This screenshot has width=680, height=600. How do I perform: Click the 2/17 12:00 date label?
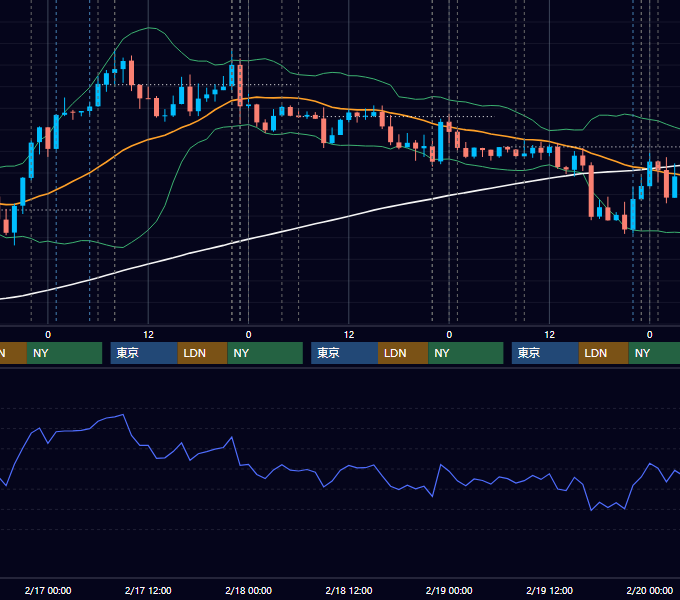(x=148, y=590)
